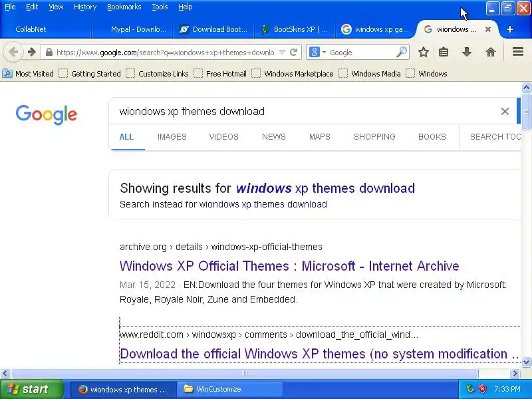Click the 7:33 PM taskbar clock

[x=507, y=389]
